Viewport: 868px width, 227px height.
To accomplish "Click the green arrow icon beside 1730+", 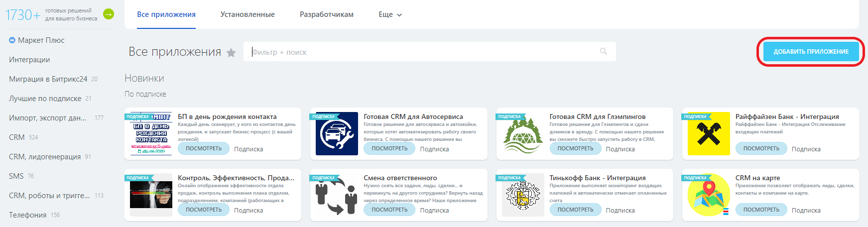I will [x=109, y=14].
